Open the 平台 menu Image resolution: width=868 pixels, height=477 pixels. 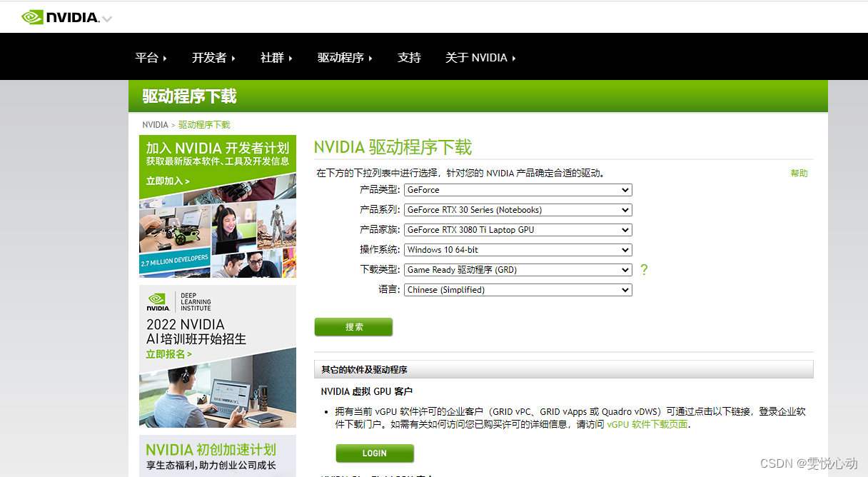click(151, 58)
